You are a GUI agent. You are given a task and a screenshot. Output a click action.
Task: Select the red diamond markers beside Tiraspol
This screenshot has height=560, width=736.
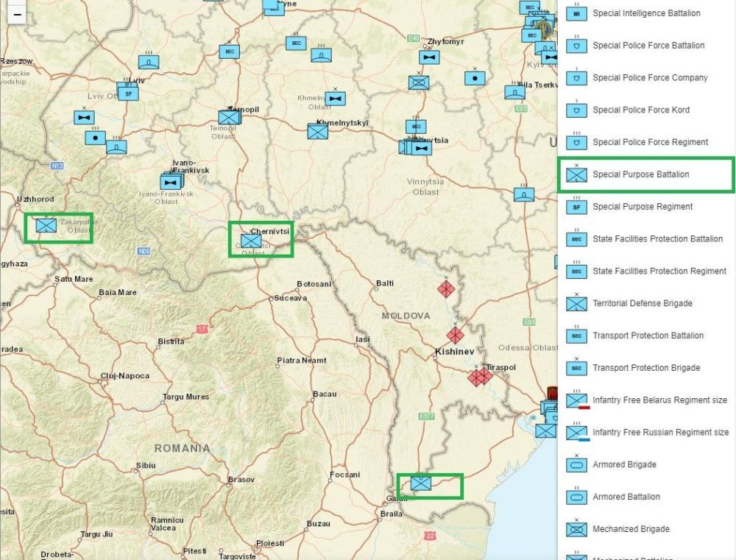coord(480,377)
